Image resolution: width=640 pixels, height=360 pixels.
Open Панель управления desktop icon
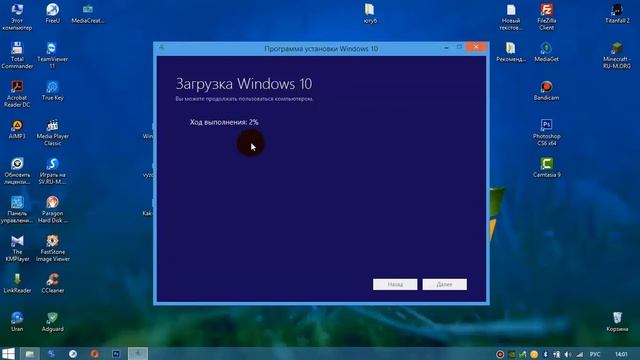tap(17, 209)
